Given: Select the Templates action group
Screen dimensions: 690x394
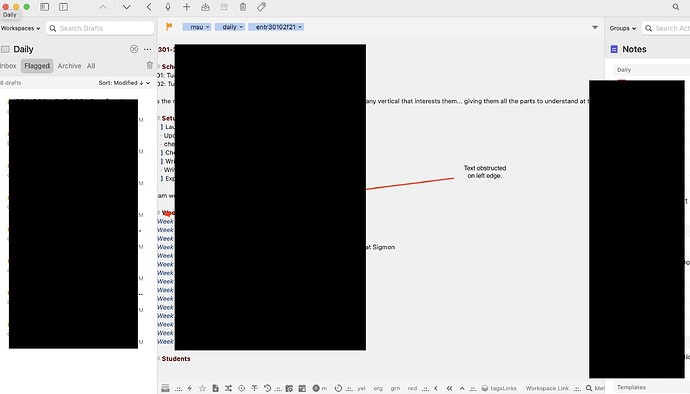Looking at the screenshot, I should (651, 387).
